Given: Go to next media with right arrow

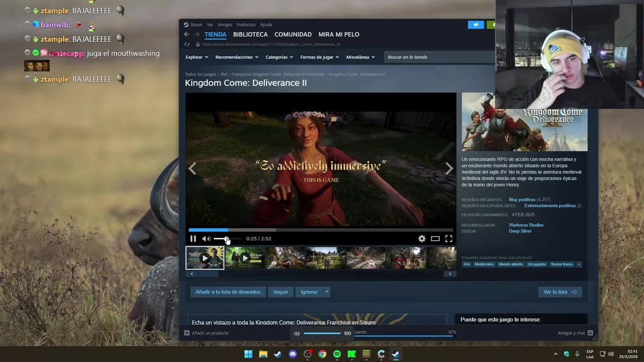Looking at the screenshot, I should (x=449, y=169).
